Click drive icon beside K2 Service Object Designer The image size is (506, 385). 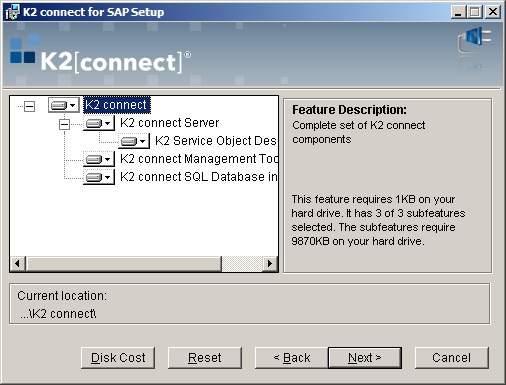pyautogui.click(x=134, y=141)
